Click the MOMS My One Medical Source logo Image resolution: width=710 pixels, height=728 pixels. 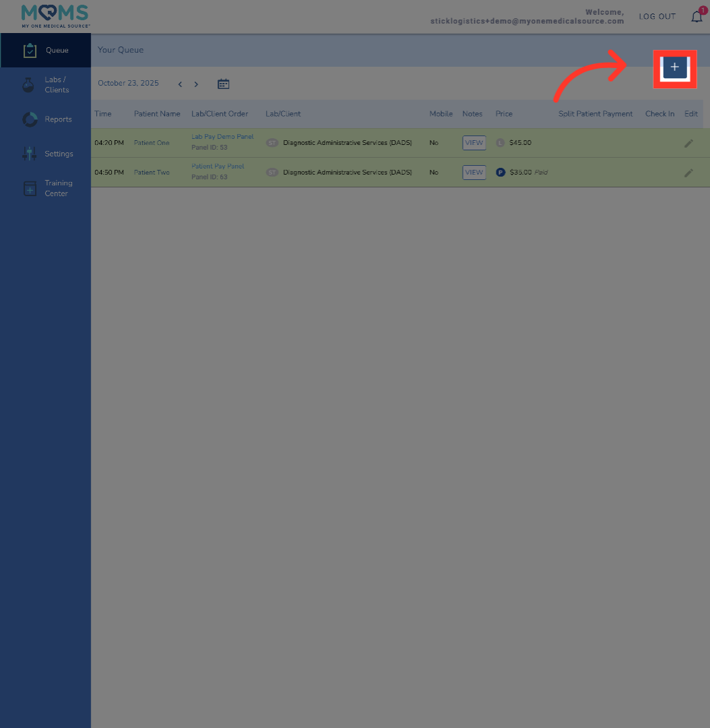56,16
